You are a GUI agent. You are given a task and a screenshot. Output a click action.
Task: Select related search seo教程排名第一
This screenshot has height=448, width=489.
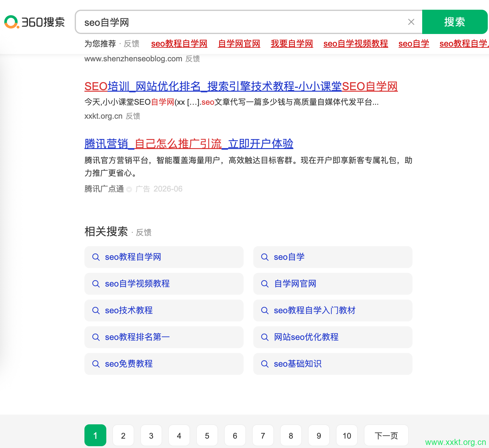click(x=164, y=337)
